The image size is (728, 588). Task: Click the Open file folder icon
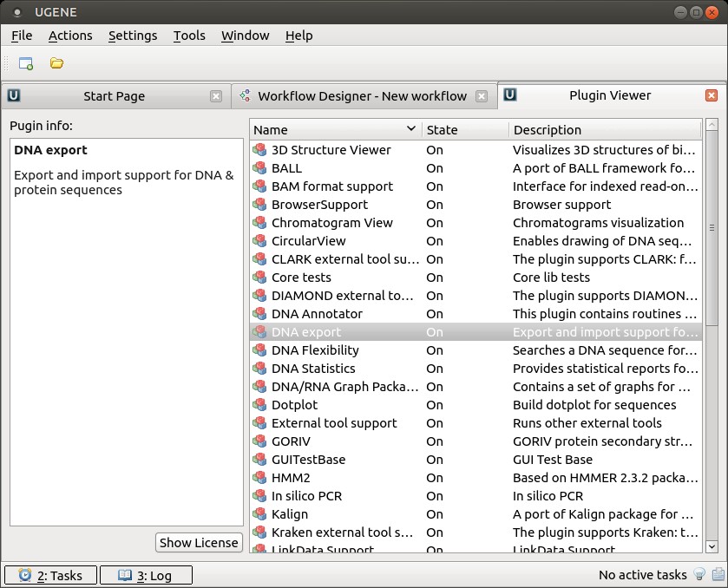click(x=56, y=63)
